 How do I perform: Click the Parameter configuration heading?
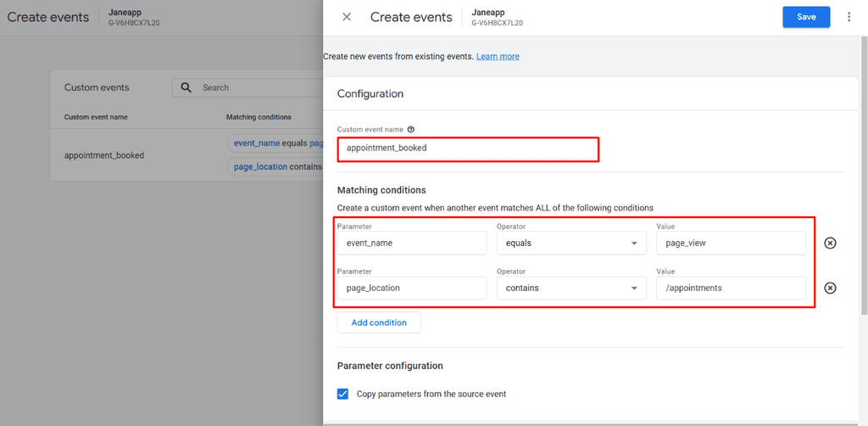click(x=390, y=366)
